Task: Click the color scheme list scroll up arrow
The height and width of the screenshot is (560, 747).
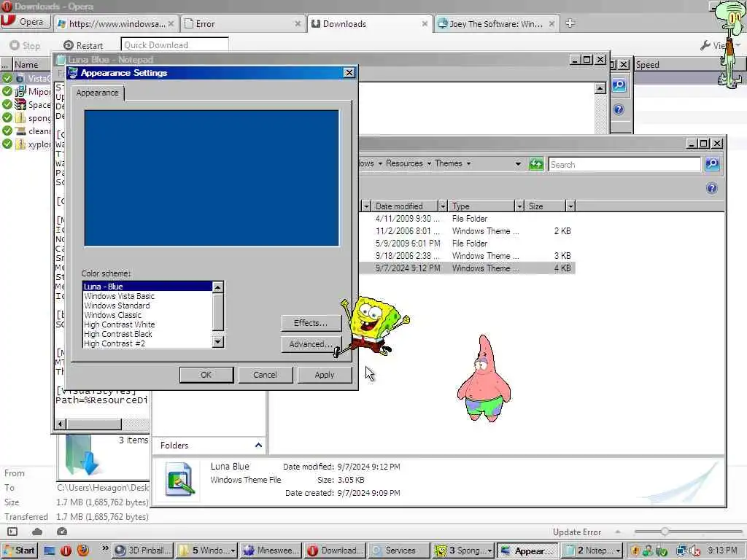Action: [217, 287]
